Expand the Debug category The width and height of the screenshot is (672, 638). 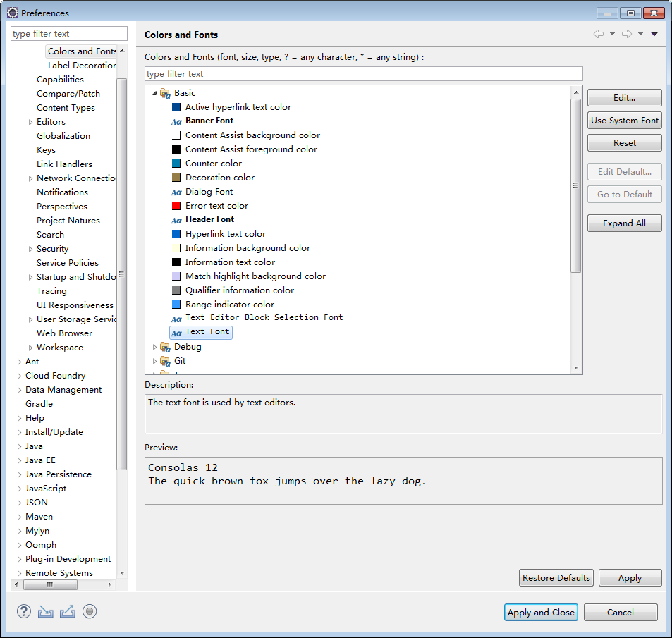(154, 347)
